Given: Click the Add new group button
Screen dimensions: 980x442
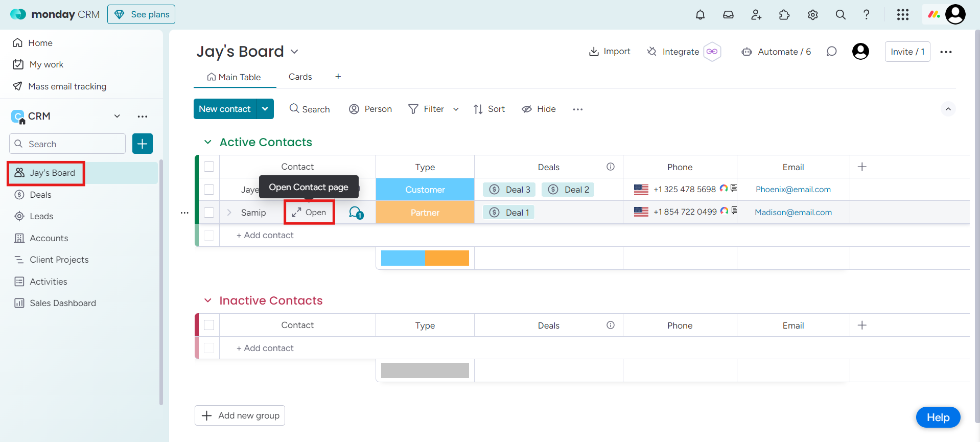Looking at the screenshot, I should click(x=240, y=415).
